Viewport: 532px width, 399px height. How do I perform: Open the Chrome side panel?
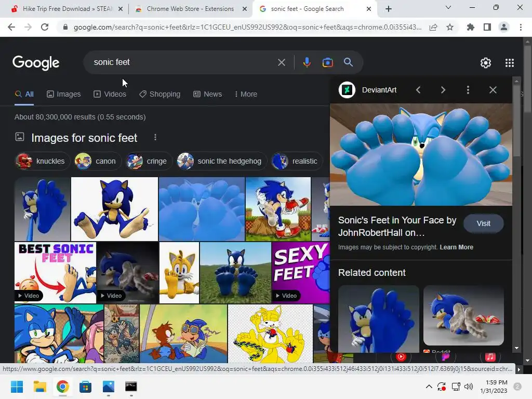point(487,27)
